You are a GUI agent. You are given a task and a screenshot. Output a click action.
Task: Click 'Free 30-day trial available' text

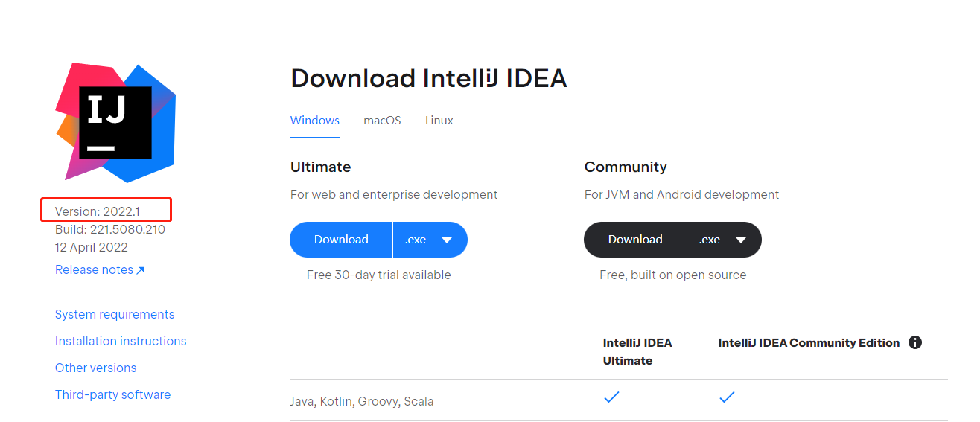click(379, 275)
